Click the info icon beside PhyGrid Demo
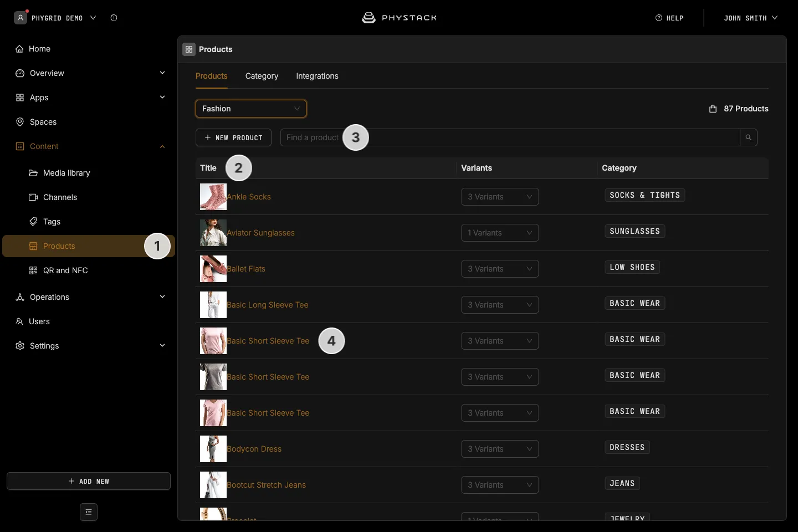 pos(114,18)
